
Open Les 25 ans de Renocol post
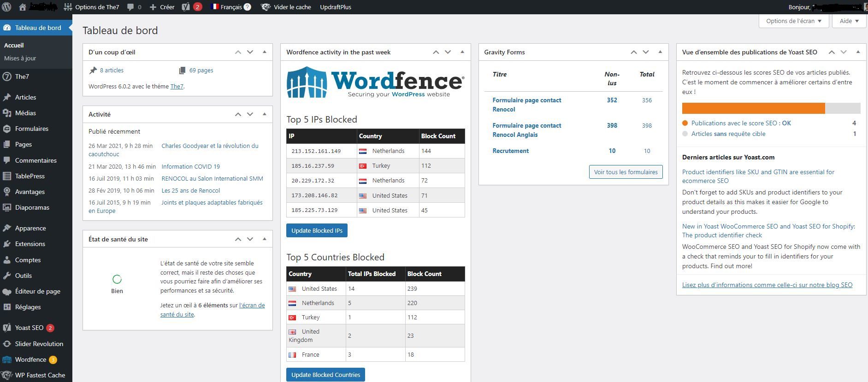pyautogui.click(x=190, y=190)
